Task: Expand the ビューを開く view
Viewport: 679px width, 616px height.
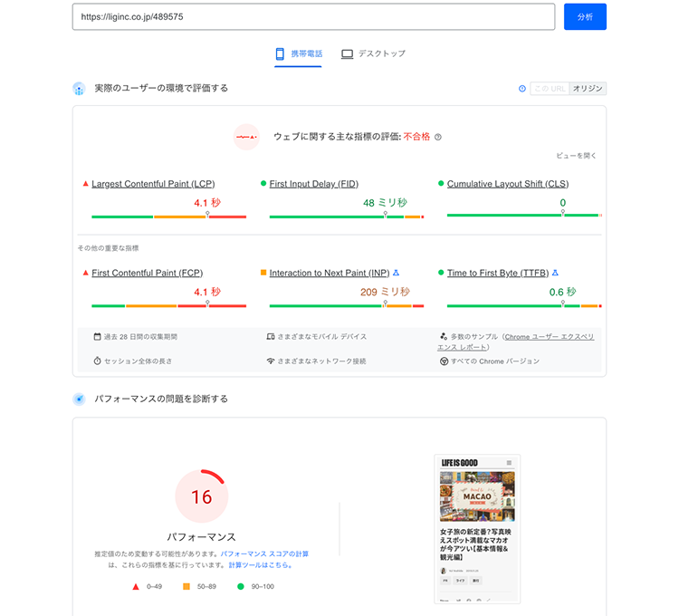Action: click(576, 156)
